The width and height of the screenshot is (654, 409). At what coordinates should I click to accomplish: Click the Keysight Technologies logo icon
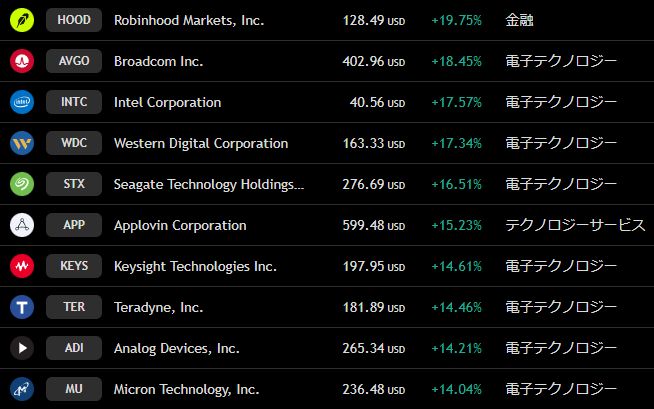[22, 266]
